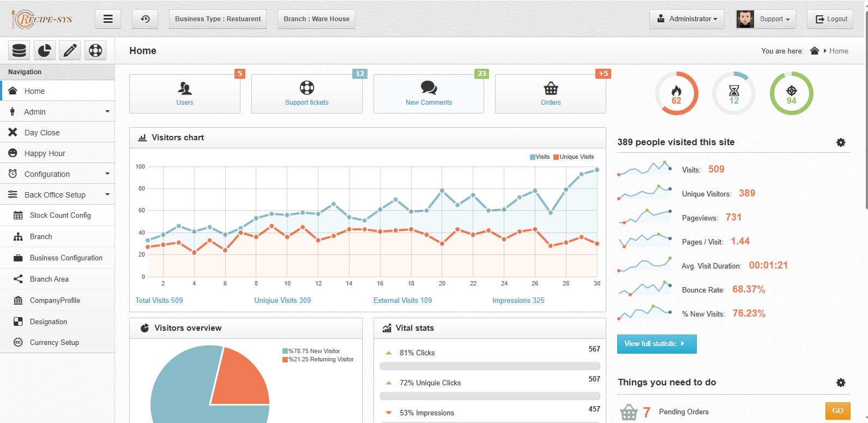Screen dimensions: 868x423
Task: Click the GO button for Pending Orders
Action: (x=837, y=411)
